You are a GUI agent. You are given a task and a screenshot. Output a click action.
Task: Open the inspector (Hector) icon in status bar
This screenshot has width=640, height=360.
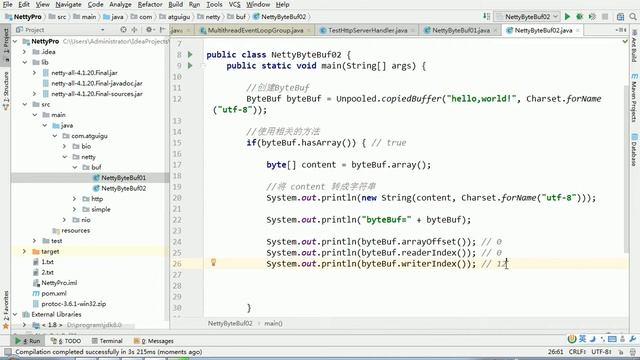633,352
